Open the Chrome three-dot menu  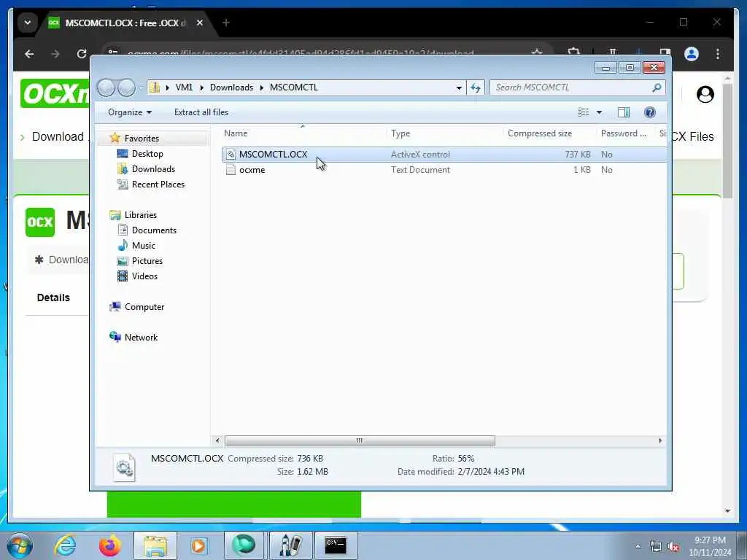point(718,54)
